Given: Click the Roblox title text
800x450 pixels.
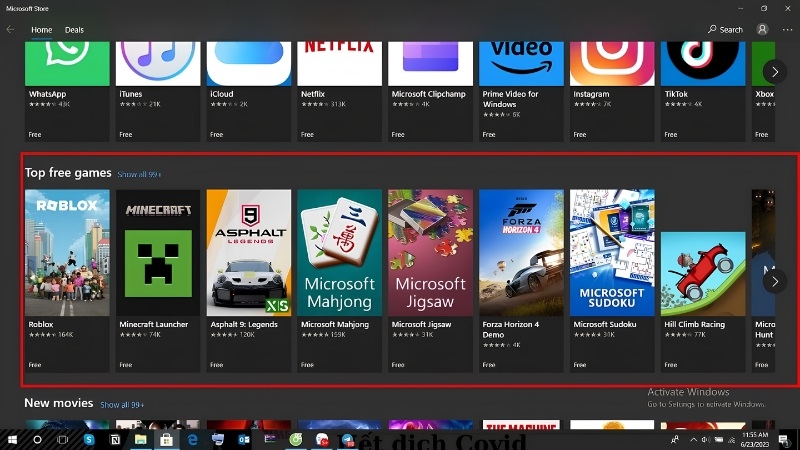Looking at the screenshot, I should (x=41, y=324).
